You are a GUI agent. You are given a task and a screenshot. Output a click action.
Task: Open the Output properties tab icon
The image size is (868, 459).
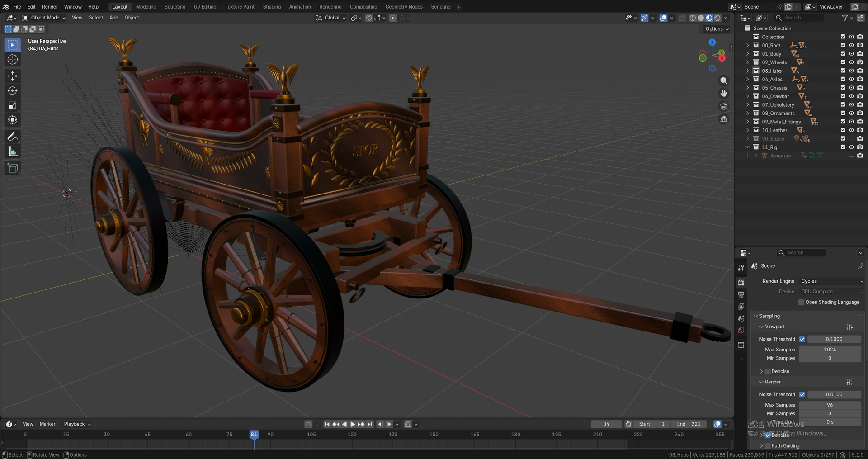741,294
